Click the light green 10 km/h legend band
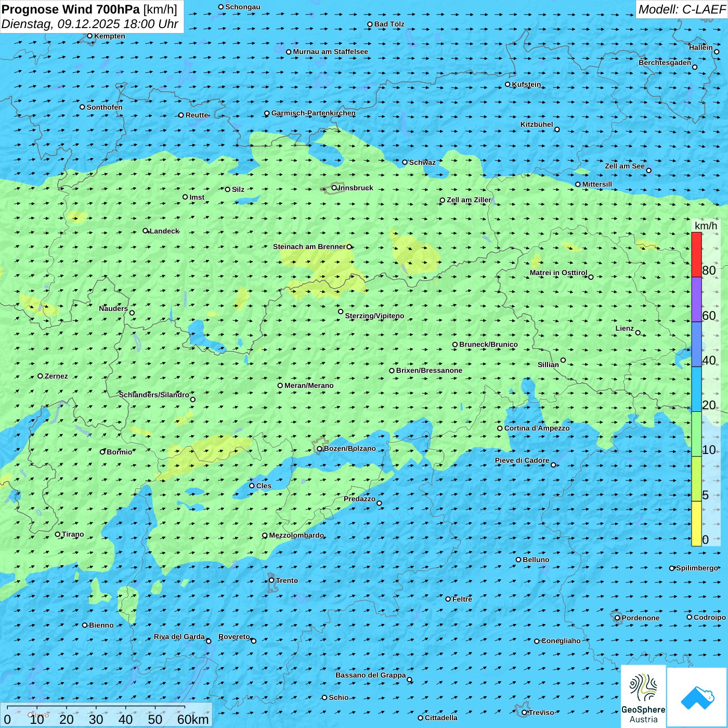 696,434
